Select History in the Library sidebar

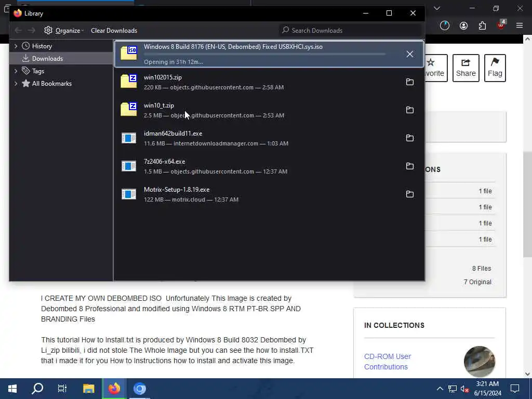click(42, 46)
